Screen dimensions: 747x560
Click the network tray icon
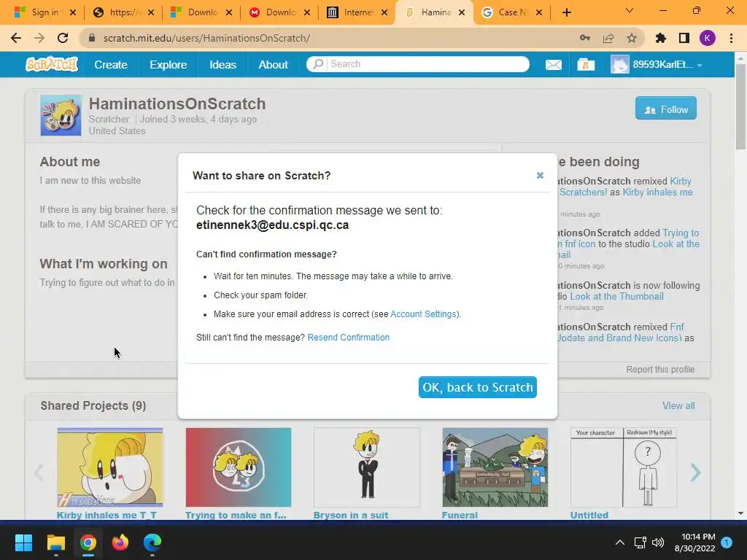pyautogui.click(x=640, y=542)
